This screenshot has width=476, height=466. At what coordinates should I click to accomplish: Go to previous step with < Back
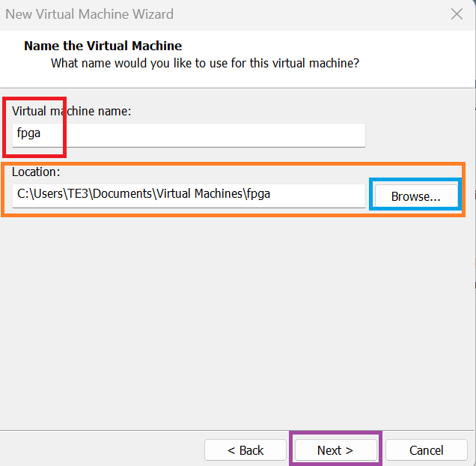(x=245, y=450)
